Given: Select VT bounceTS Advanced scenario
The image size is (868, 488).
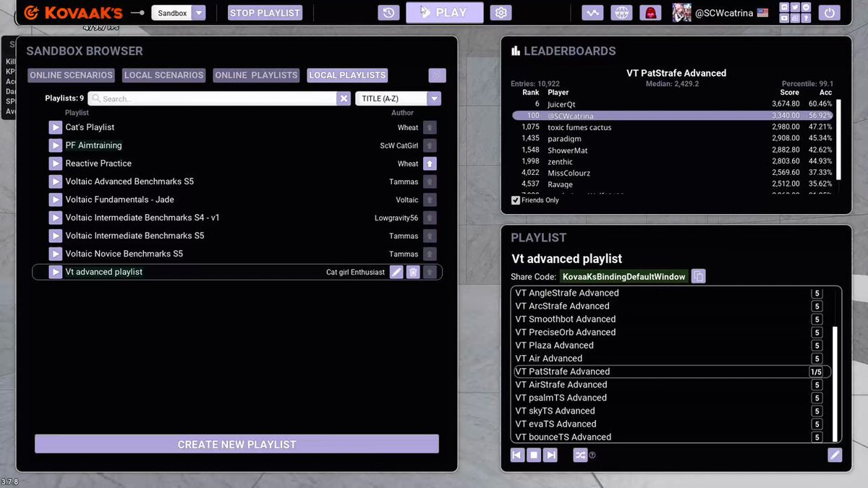Looking at the screenshot, I should coord(563,437).
